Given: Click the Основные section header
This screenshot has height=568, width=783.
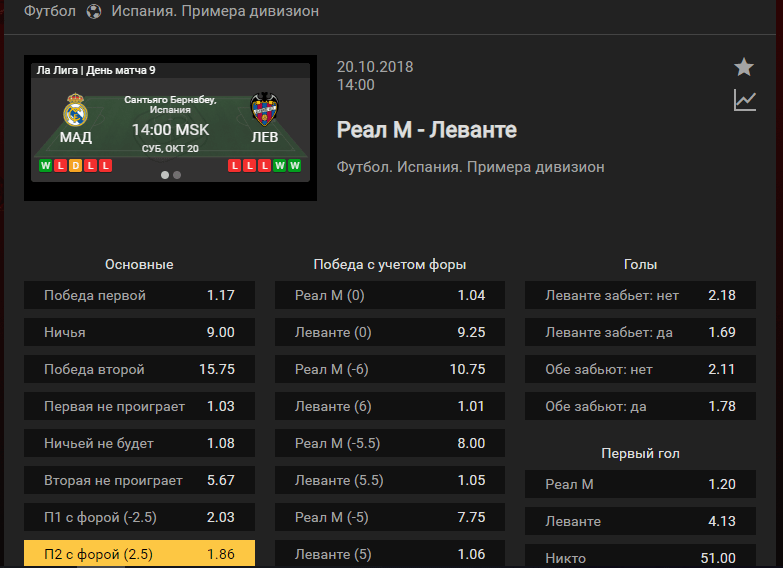Looking at the screenshot, I should pos(139,264).
